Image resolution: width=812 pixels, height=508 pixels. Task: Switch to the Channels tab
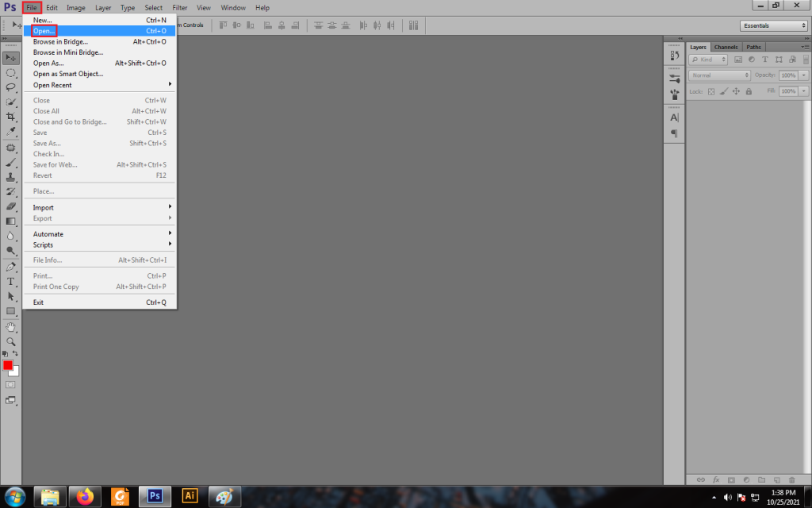[x=726, y=47]
